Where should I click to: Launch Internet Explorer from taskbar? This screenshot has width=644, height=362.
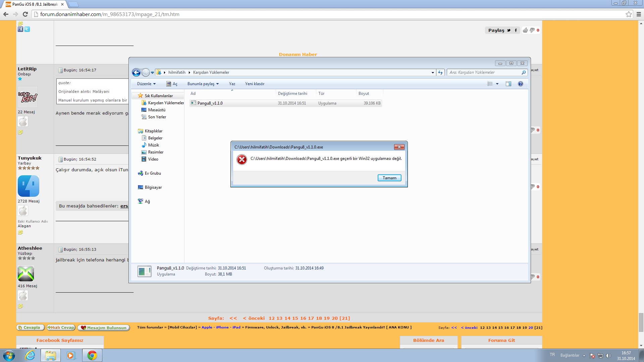coord(30,355)
